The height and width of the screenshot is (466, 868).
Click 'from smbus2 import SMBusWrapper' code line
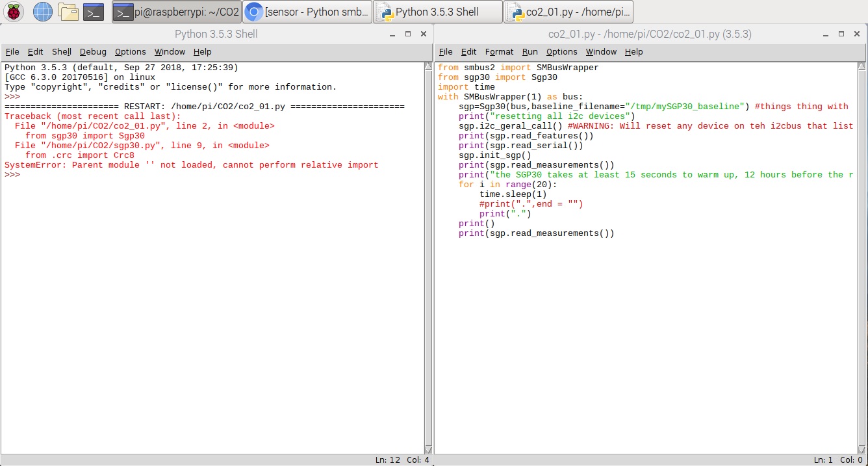518,68
